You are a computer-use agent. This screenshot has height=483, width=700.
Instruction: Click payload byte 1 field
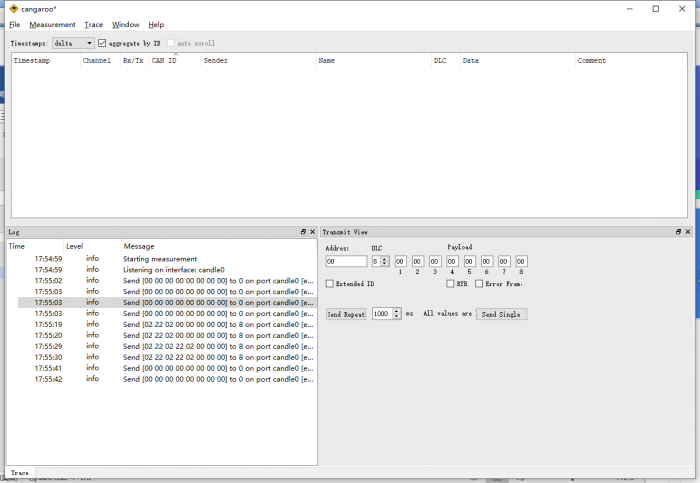400,262
